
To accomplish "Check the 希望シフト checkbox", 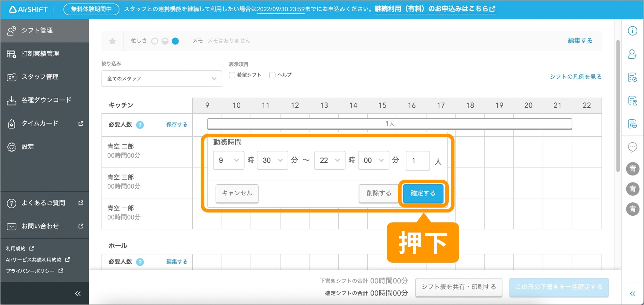I will [232, 75].
